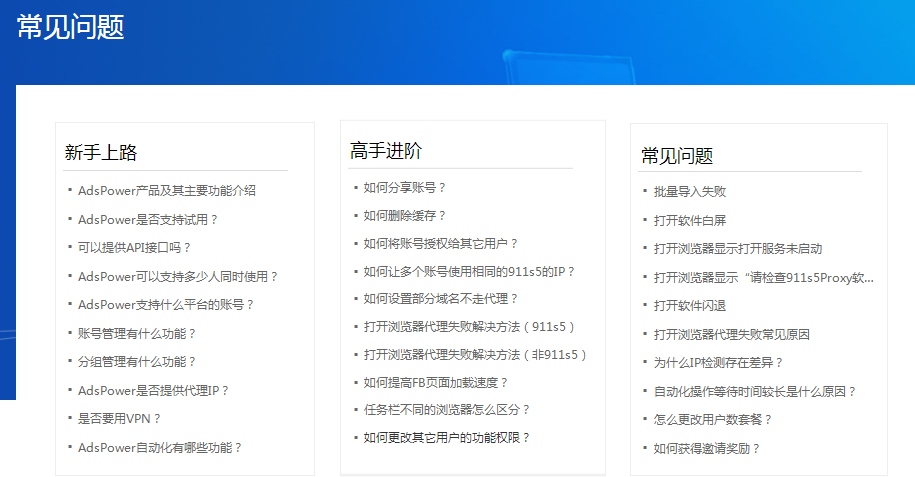The image size is (915, 477).
Task: Click '是否要用VPN?' link
Action: click(119, 419)
